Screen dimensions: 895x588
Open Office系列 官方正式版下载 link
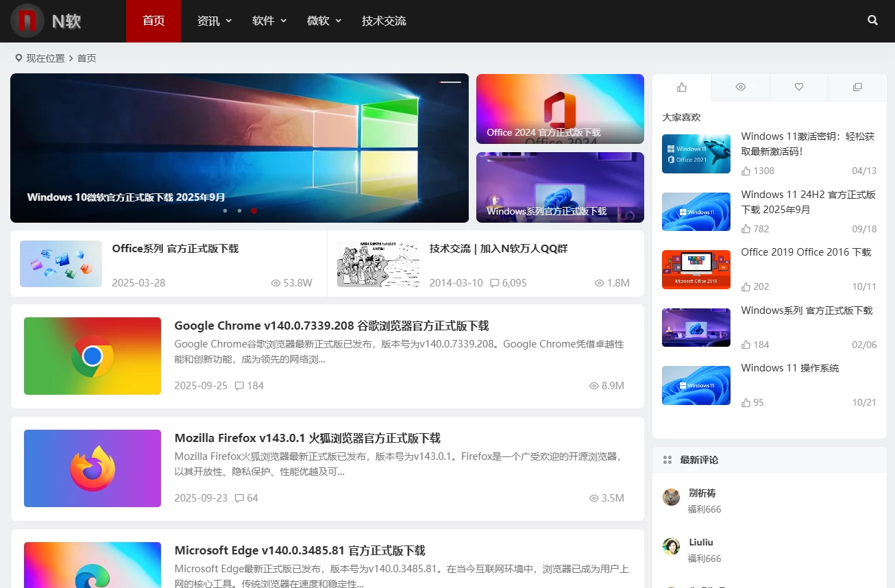coord(175,249)
